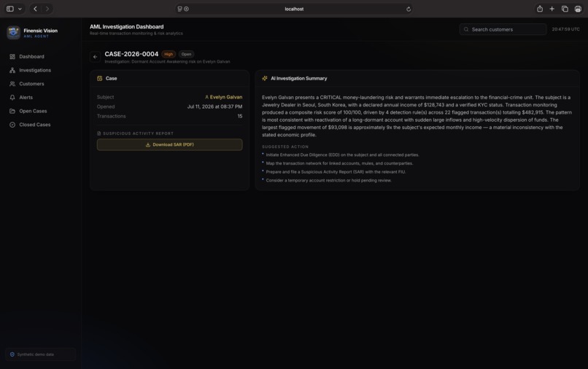Click the opened date Jul 11, 2026
This screenshot has height=369, width=588.
click(214, 107)
